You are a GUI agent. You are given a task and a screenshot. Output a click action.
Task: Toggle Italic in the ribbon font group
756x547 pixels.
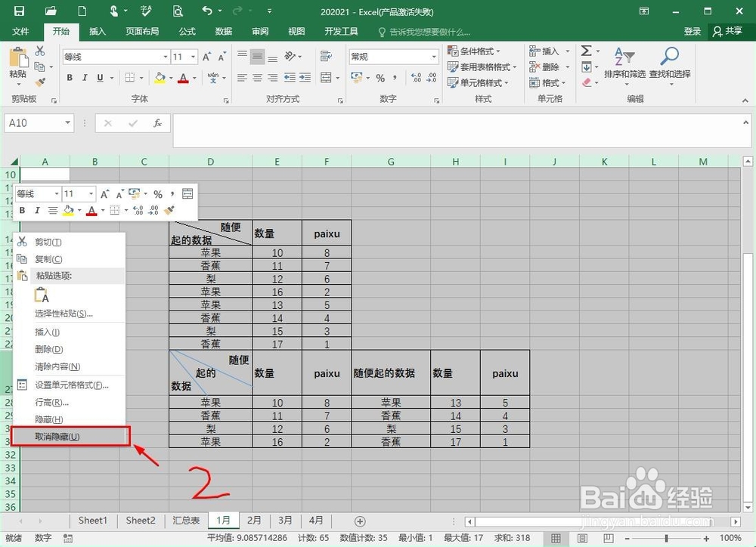(x=85, y=78)
